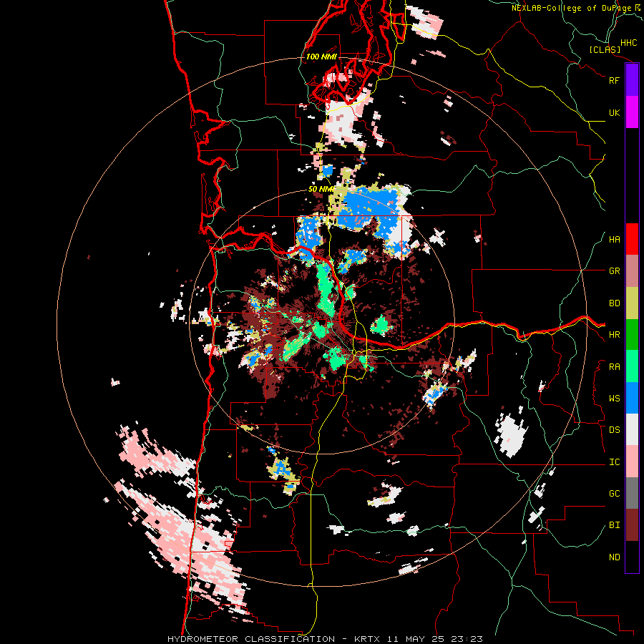Click the HR legend label
Screen dimensions: 644x644
point(614,335)
